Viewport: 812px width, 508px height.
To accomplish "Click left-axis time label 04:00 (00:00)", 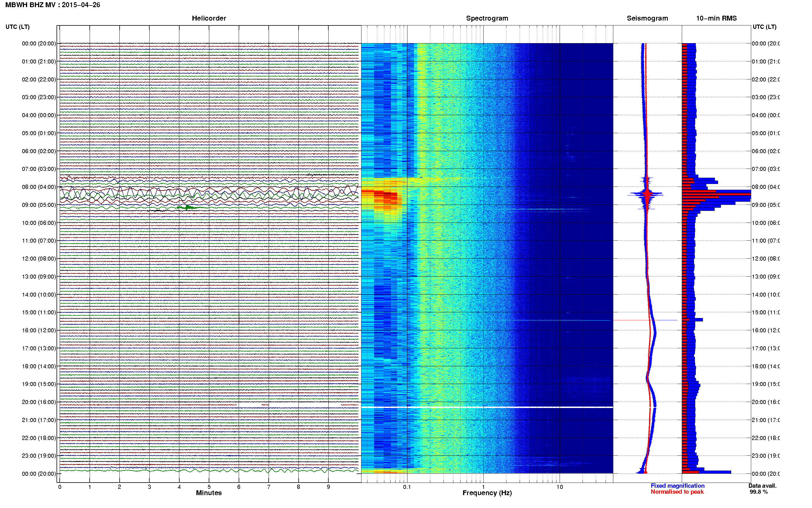I will coord(39,115).
